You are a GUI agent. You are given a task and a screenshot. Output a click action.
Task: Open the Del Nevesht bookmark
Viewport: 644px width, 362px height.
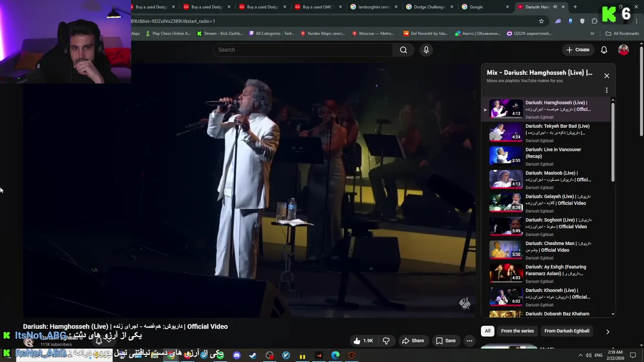click(425, 34)
